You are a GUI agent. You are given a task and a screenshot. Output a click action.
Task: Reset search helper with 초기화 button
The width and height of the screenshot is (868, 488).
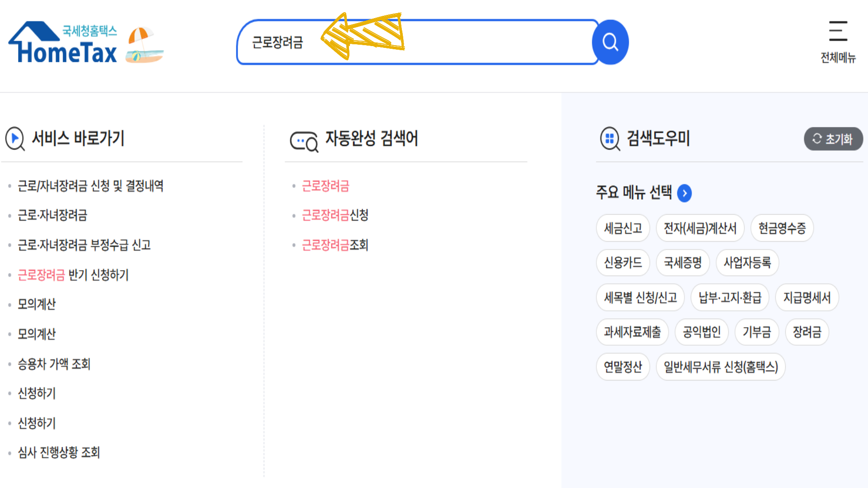pos(833,139)
